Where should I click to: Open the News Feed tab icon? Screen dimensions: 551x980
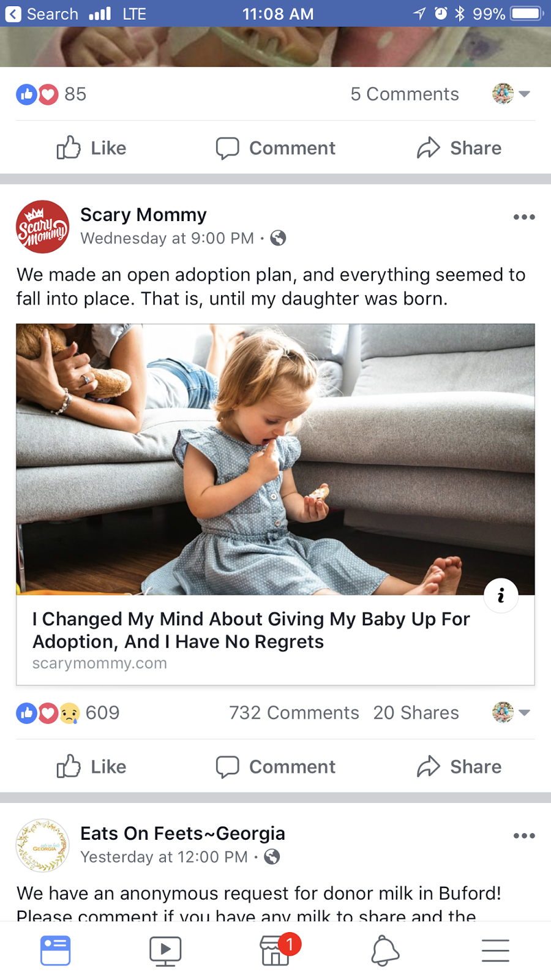[x=55, y=951]
